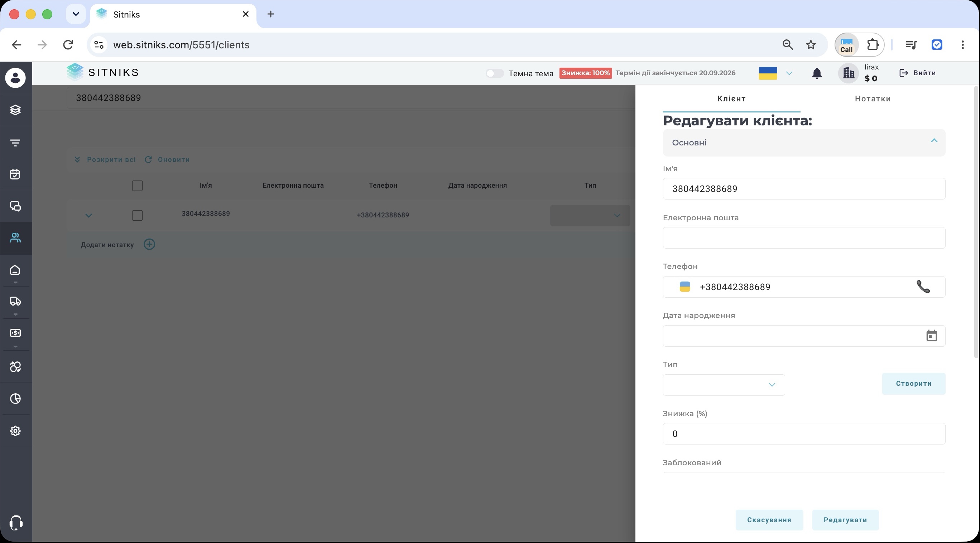Viewport: 980px width, 543px height.
Task: Go back in browser history
Action: tap(16, 45)
